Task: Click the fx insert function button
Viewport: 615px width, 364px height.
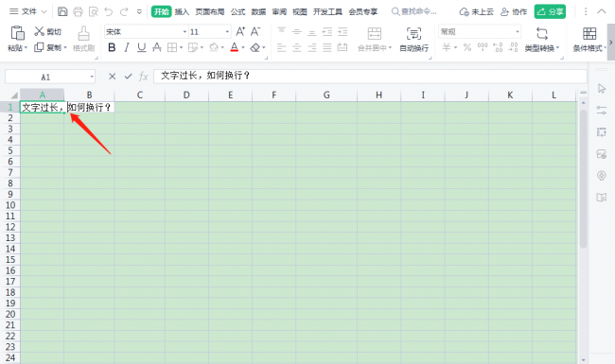Action: tap(144, 77)
